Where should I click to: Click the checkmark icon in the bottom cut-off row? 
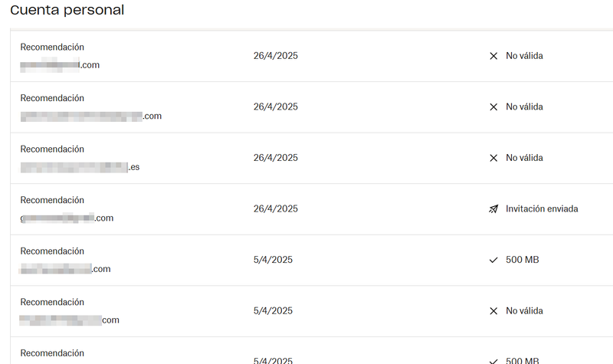[x=493, y=360]
